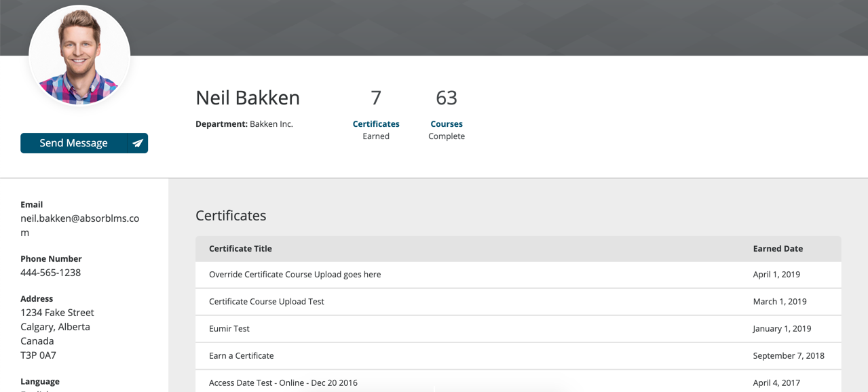Click the address line 1234 Fake Street
This screenshot has height=392, width=868.
[57, 313]
